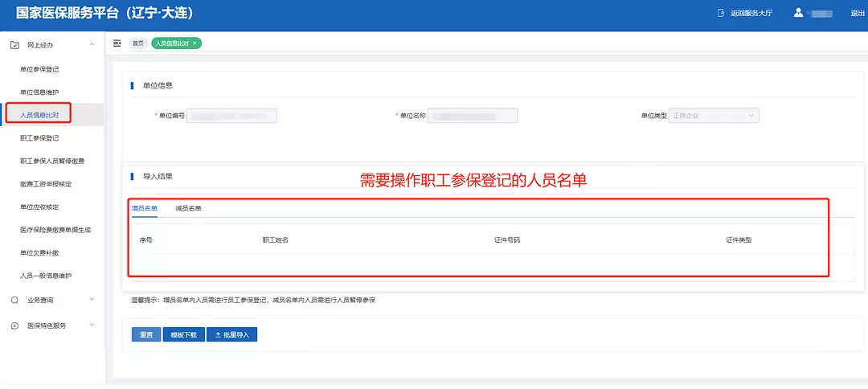Close the 人员信息比对 tab with its x

(x=194, y=43)
